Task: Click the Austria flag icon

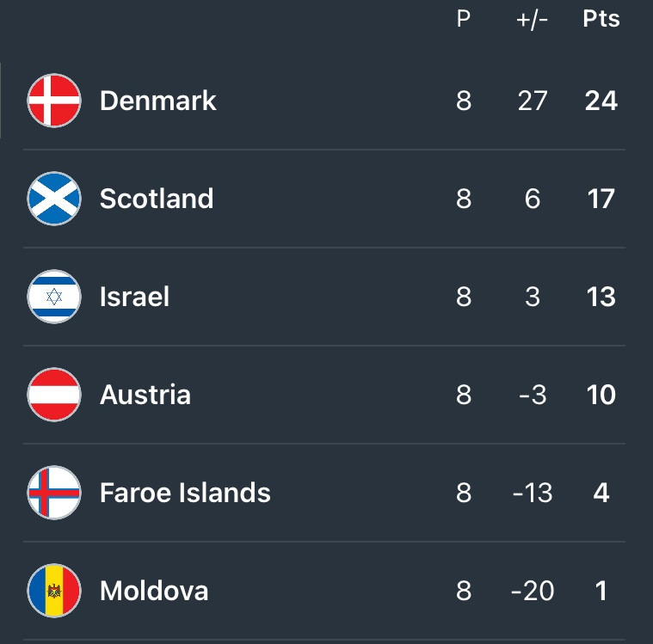Action: (54, 395)
